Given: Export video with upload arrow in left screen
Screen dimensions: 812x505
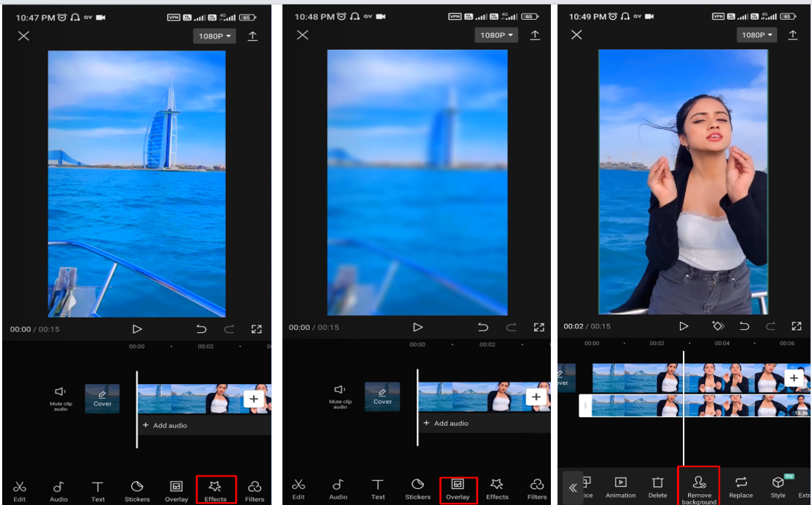Looking at the screenshot, I should [252, 36].
